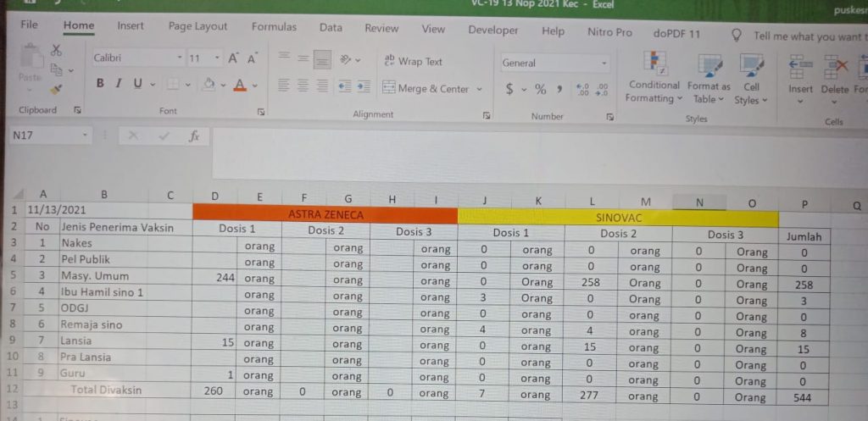This screenshot has width=868, height=421.
Task: Click the Cut scissors icon
Action: 56,51
